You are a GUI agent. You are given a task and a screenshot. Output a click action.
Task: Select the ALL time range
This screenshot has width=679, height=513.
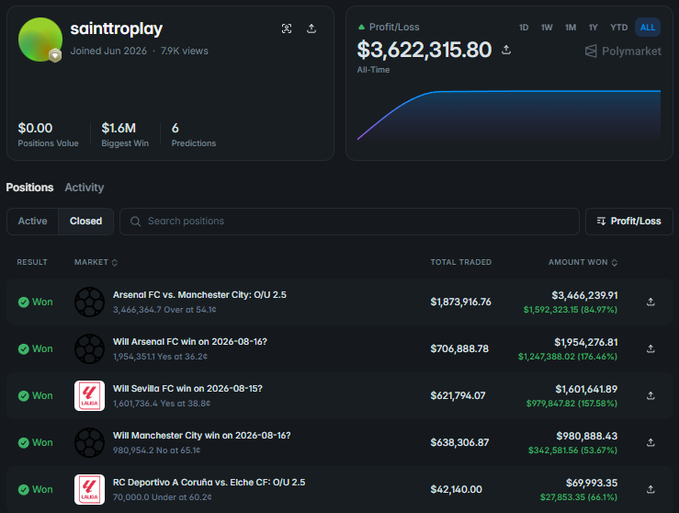(x=647, y=27)
